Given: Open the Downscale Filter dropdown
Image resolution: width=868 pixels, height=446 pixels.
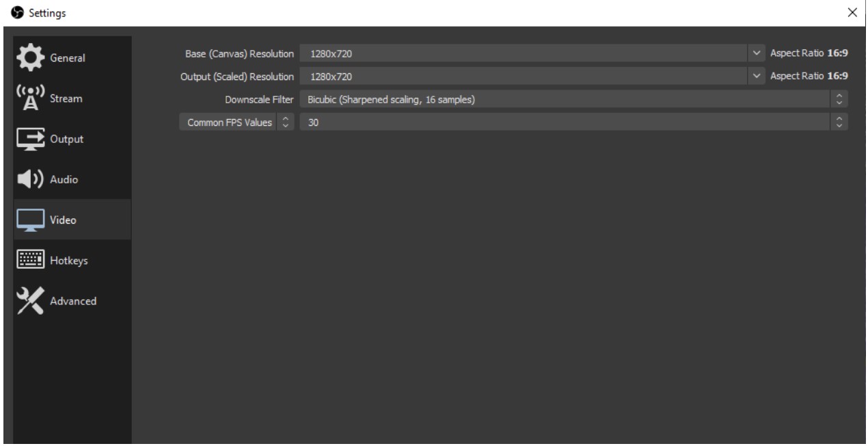Looking at the screenshot, I should tap(574, 100).
